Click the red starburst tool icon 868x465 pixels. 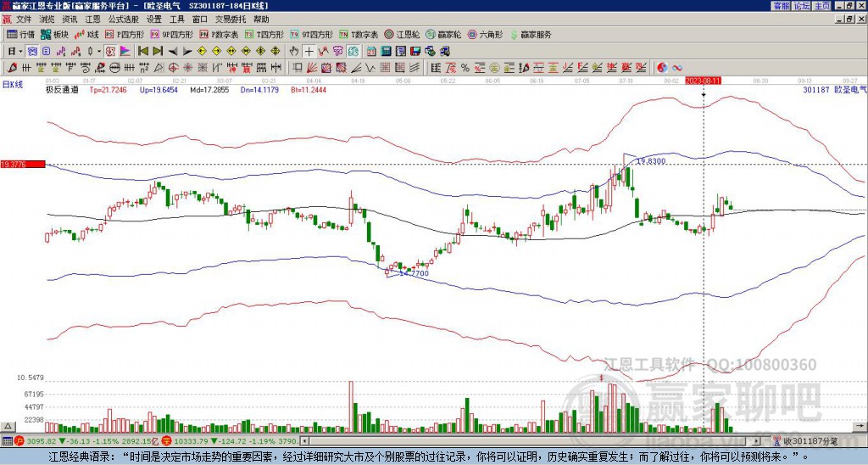(x=187, y=68)
